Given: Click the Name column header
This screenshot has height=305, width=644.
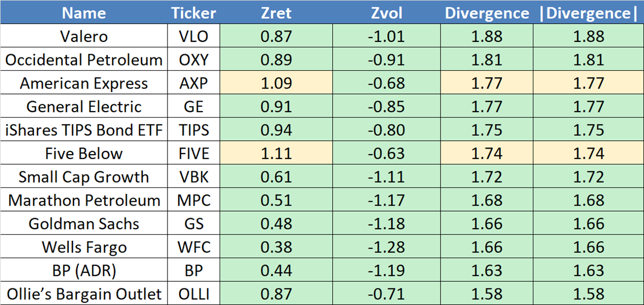Looking at the screenshot, I should tap(84, 13).
